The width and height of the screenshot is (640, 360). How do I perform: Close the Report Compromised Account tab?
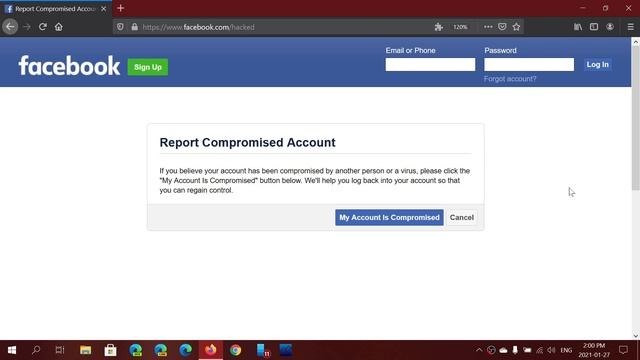coord(104,9)
